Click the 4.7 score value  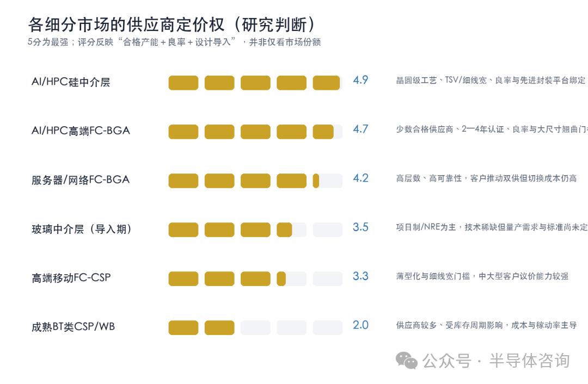[x=360, y=129]
